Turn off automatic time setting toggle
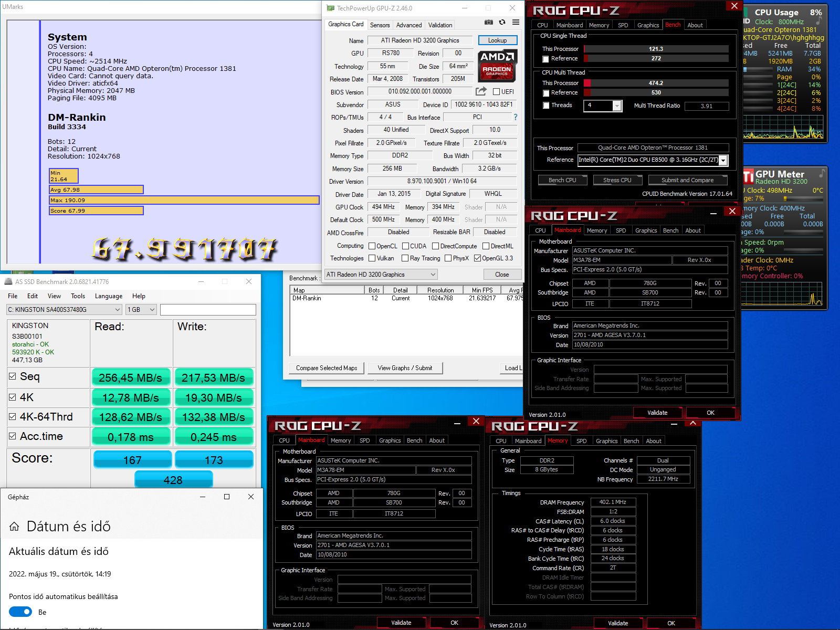Image resolution: width=840 pixels, height=630 pixels. [x=20, y=612]
